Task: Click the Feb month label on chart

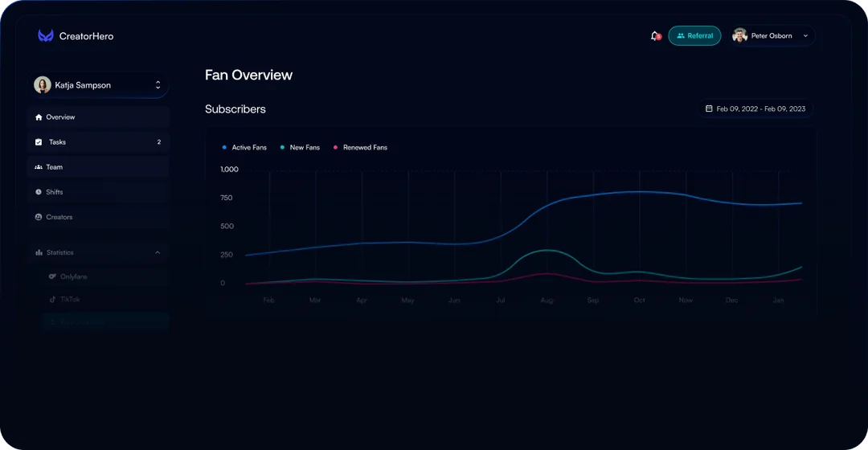Action: click(268, 300)
